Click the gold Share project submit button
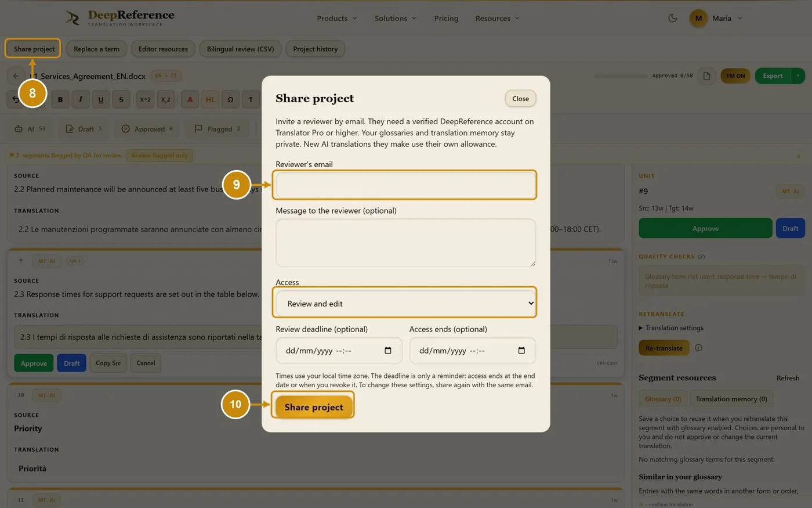The image size is (812, 508). pos(314,407)
